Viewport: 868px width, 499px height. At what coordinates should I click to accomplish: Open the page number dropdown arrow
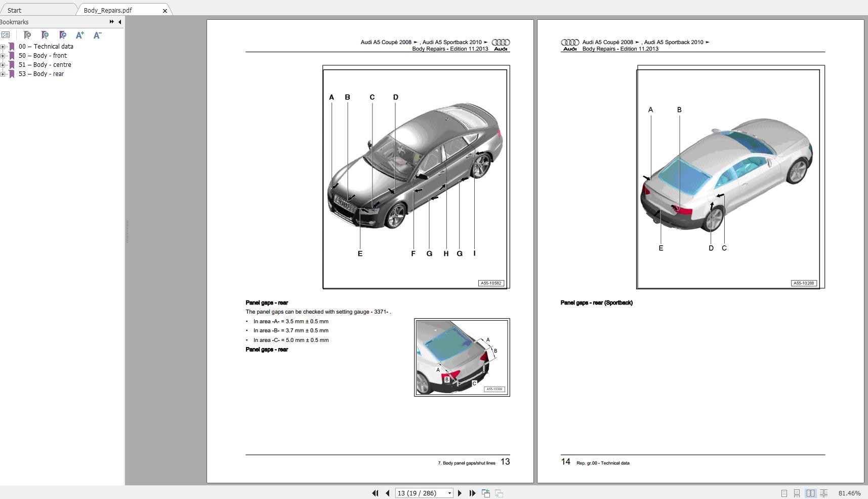pyautogui.click(x=449, y=493)
